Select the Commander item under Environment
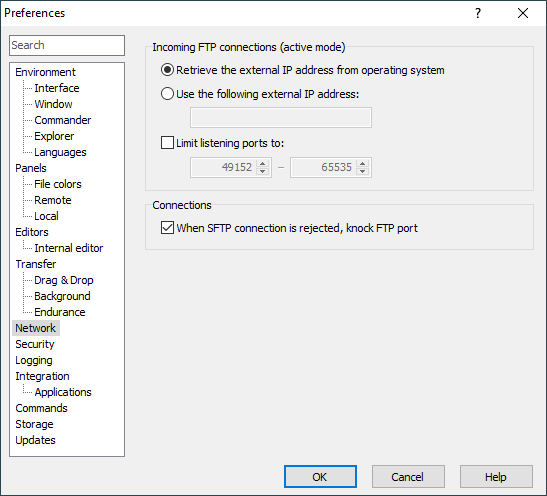This screenshot has height=496, width=547. (62, 120)
